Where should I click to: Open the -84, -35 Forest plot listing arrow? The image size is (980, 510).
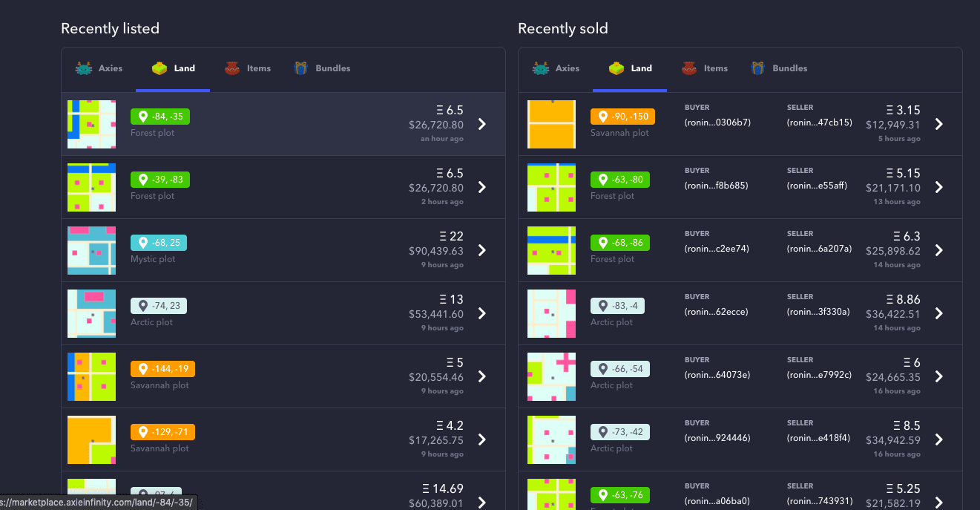pos(481,124)
